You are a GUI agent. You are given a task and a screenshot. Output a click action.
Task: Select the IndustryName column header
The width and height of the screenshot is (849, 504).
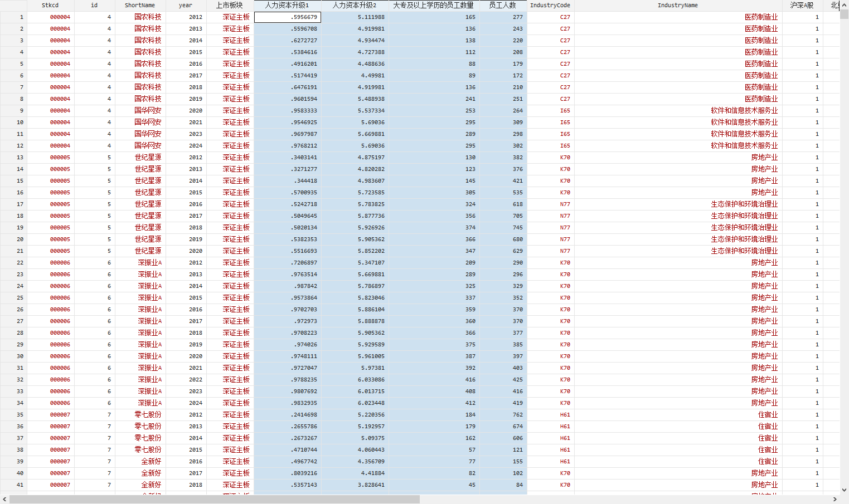tap(677, 5)
